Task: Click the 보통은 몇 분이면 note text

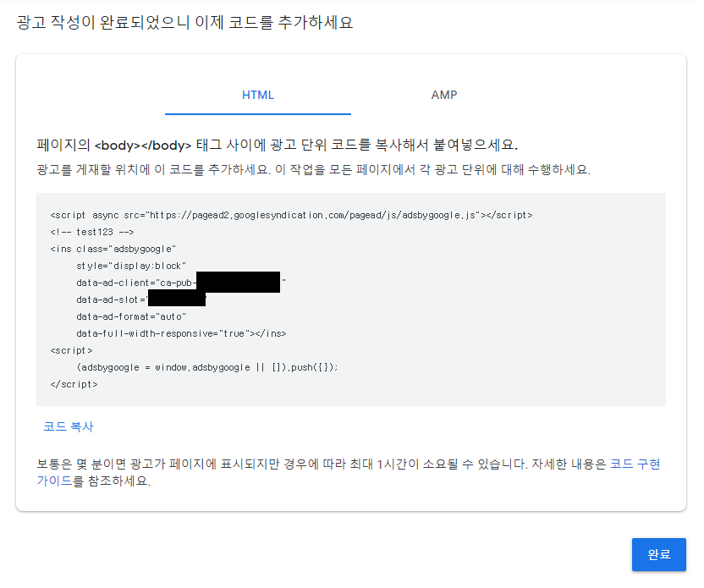Action: (x=349, y=472)
